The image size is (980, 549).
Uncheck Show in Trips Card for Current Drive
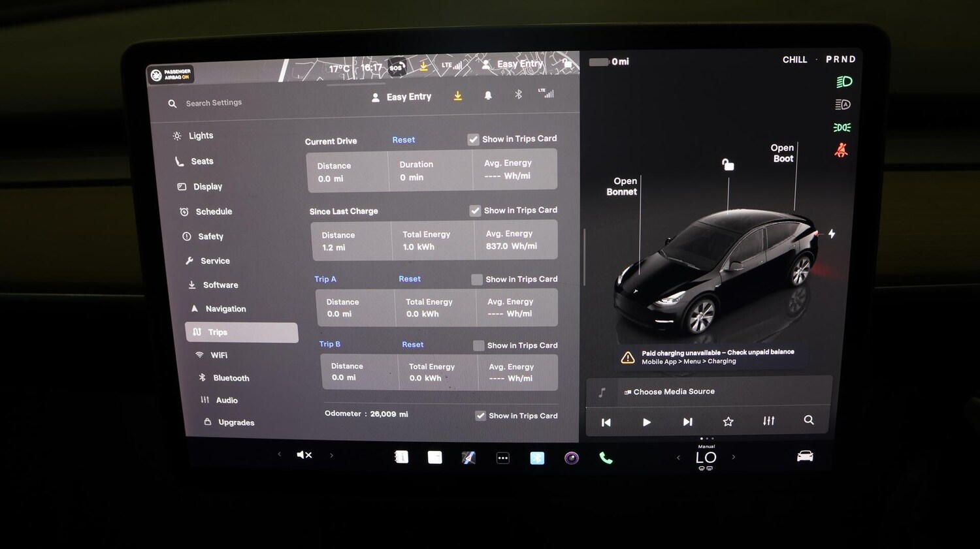point(473,138)
